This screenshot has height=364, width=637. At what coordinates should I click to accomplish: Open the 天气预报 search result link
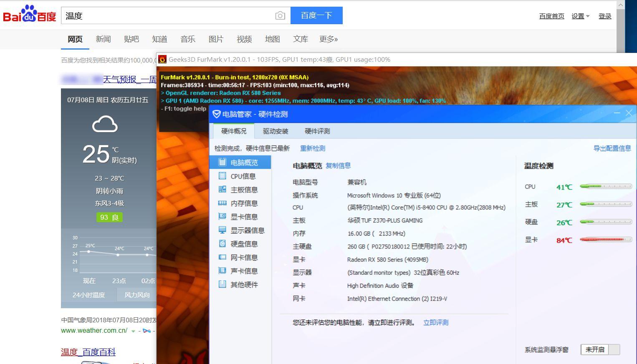129,79
